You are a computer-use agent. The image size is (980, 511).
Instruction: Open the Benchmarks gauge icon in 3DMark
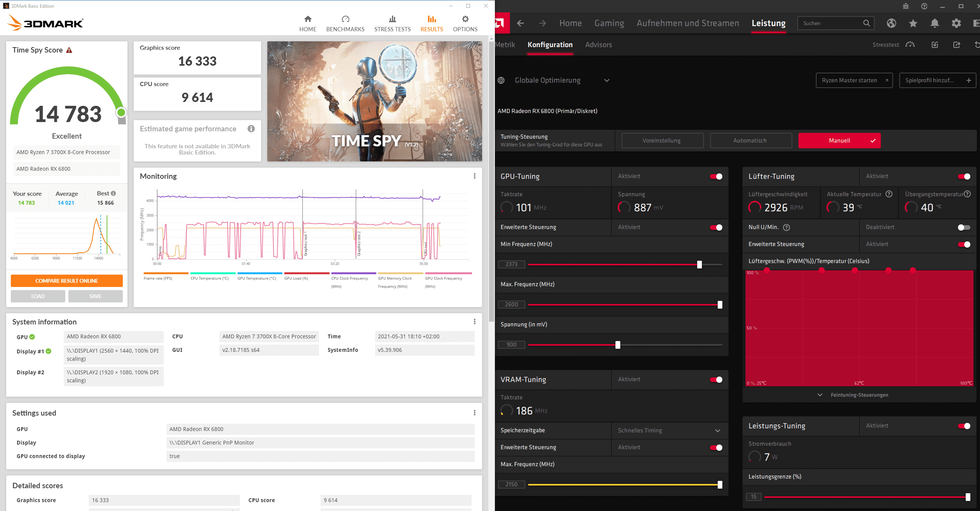click(x=345, y=19)
